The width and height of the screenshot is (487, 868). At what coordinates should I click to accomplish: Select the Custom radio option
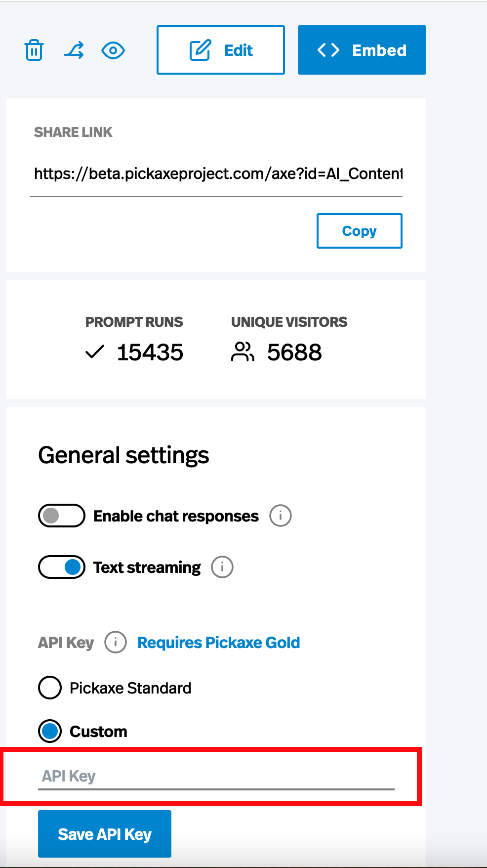click(50, 731)
